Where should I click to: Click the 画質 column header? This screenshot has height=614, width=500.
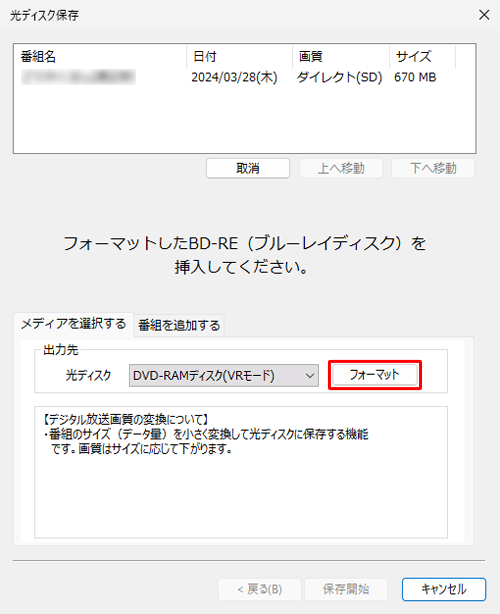click(341, 57)
